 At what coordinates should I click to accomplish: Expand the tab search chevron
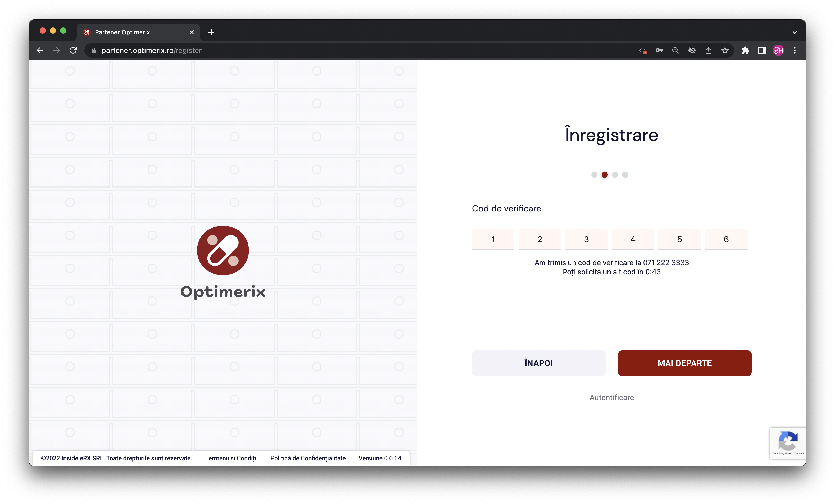[795, 33]
